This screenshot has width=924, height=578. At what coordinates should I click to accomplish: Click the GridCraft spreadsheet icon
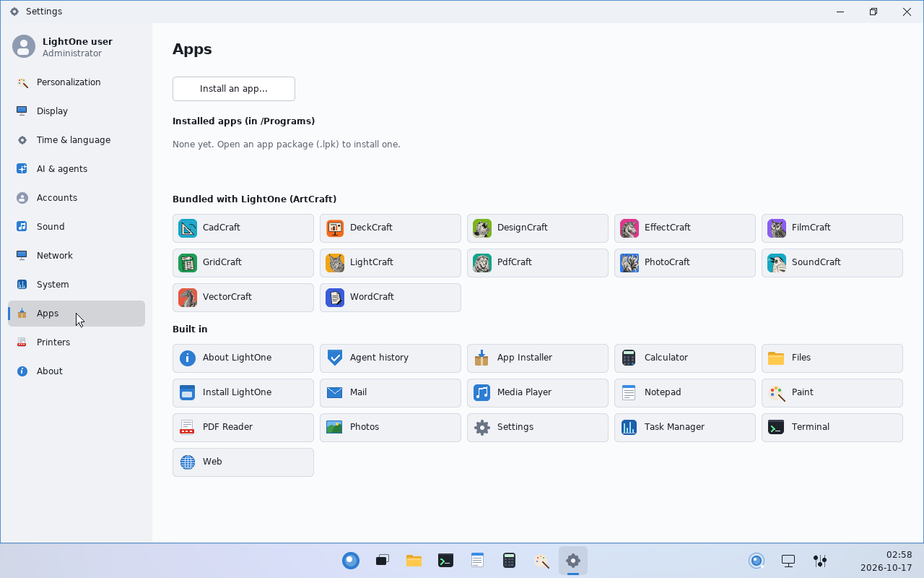click(188, 263)
